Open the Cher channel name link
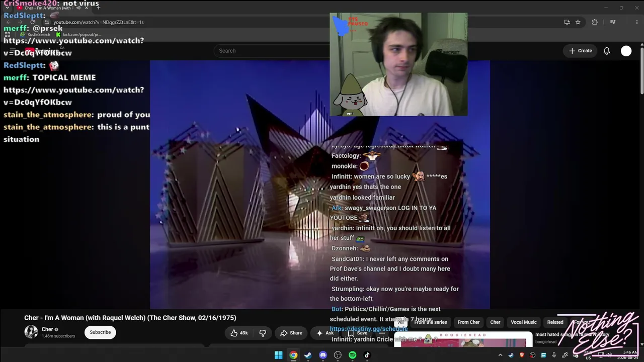The height and width of the screenshot is (362, 644). [x=47, y=329]
